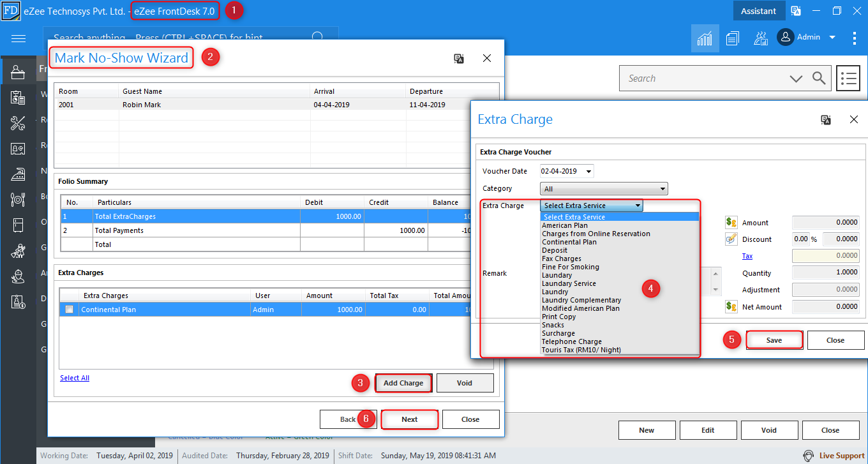Viewport: 868px width, 464px height.
Task: Click the Live Support link
Action: pyautogui.click(x=842, y=456)
